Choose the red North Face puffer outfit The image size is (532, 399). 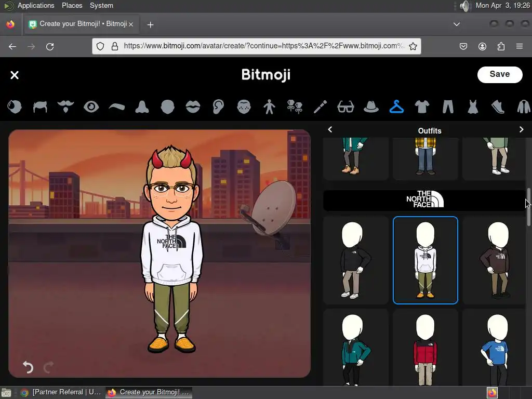(x=425, y=348)
